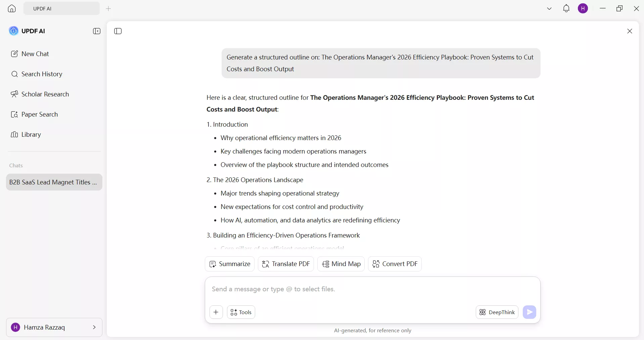Viewport: 644px width, 340px height.
Task: Switch to the UPDF AI tab
Action: (61, 8)
